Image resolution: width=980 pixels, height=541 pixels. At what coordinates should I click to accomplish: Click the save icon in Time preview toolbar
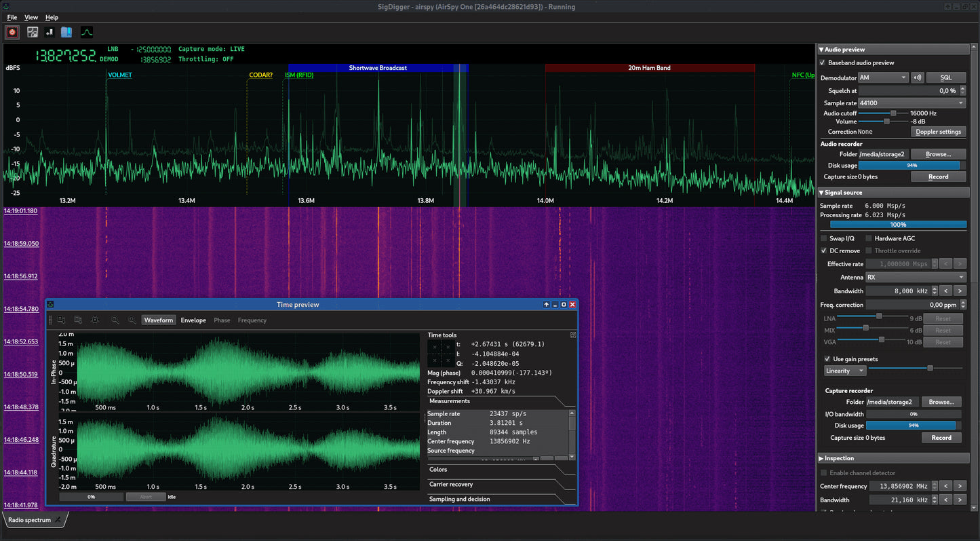tap(62, 320)
